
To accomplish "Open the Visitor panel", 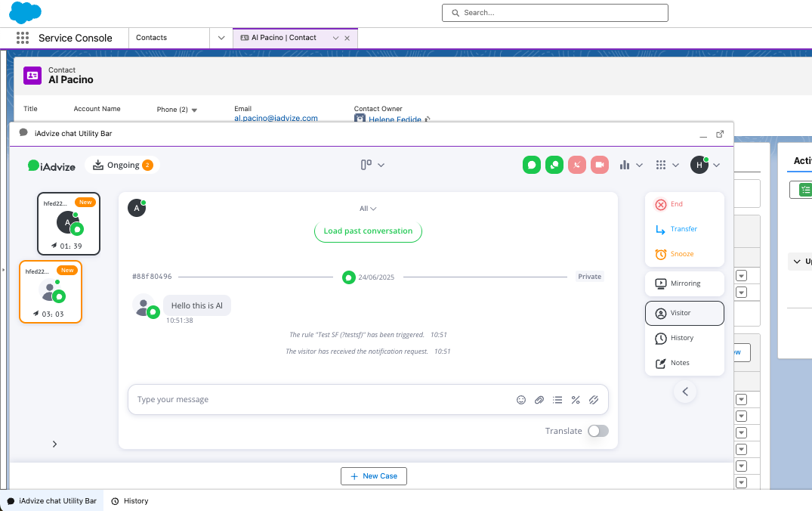I will [684, 313].
